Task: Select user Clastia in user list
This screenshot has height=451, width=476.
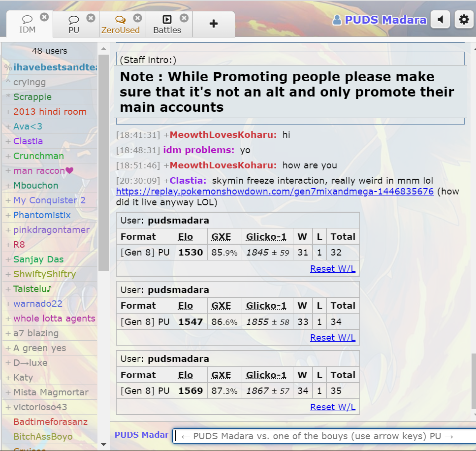Action: click(x=50, y=141)
